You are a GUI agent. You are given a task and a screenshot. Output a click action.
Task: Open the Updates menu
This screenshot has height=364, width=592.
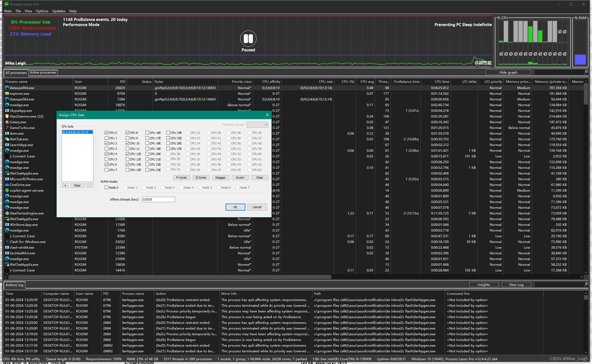click(59, 11)
